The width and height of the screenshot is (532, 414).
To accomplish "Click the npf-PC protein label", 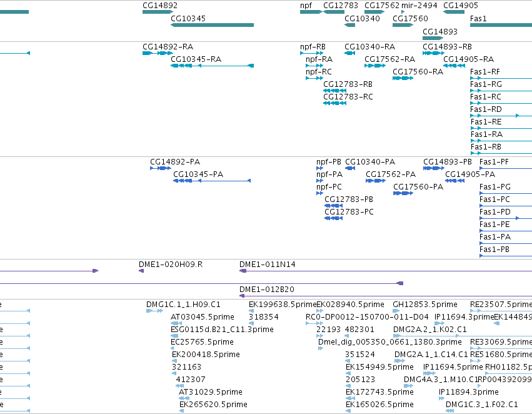I will pos(329,188).
